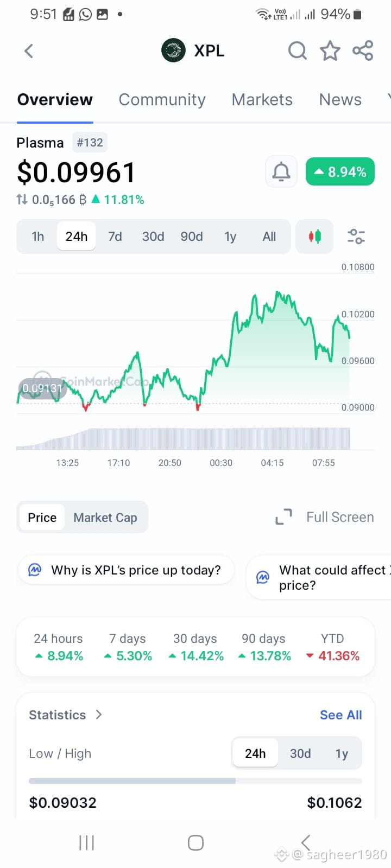
Task: Switch to candlestick chart icon
Action: tap(314, 237)
